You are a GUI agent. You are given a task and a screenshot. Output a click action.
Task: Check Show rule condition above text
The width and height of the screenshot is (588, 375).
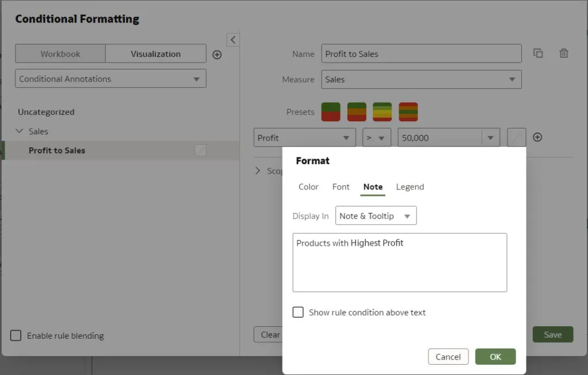298,312
